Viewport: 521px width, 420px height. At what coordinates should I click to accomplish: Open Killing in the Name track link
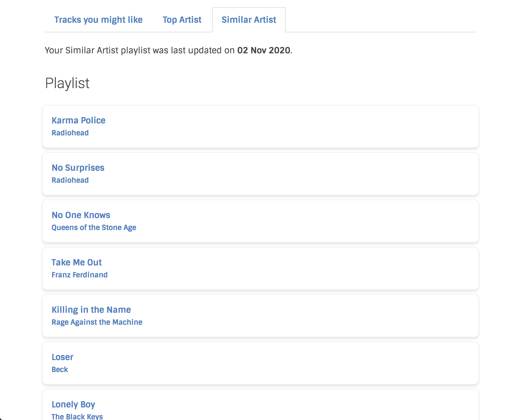point(91,310)
